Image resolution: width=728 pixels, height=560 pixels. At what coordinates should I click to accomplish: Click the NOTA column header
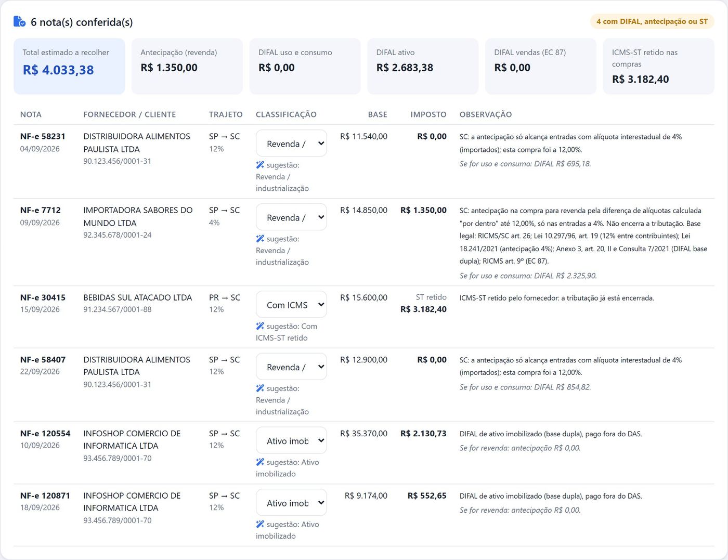(31, 114)
